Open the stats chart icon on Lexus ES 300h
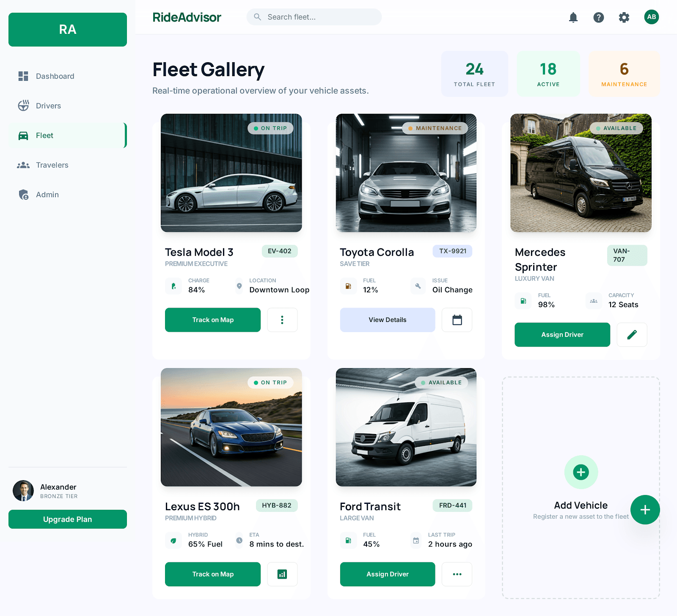Screen dimensions: 677x616 click(282, 574)
